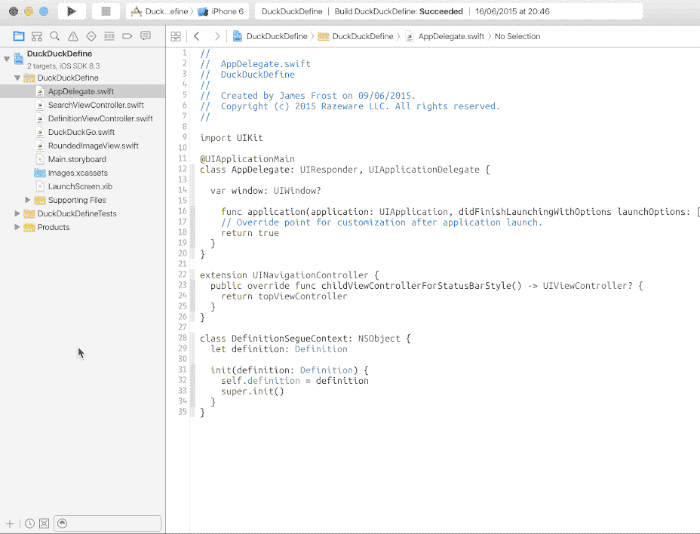
Task: Open the Find navigator magnifier icon
Action: [x=55, y=36]
